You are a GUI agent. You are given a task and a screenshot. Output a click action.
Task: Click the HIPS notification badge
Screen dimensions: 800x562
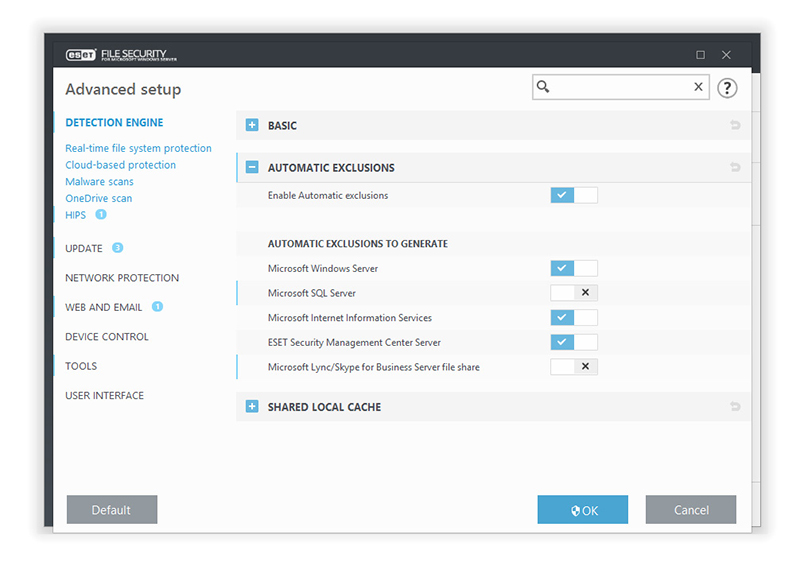point(101,214)
